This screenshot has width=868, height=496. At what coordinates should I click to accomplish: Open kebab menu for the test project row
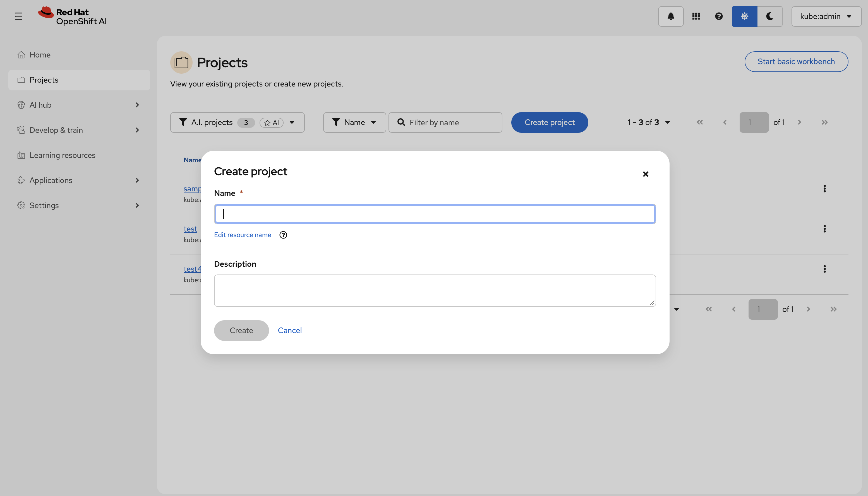coord(824,229)
